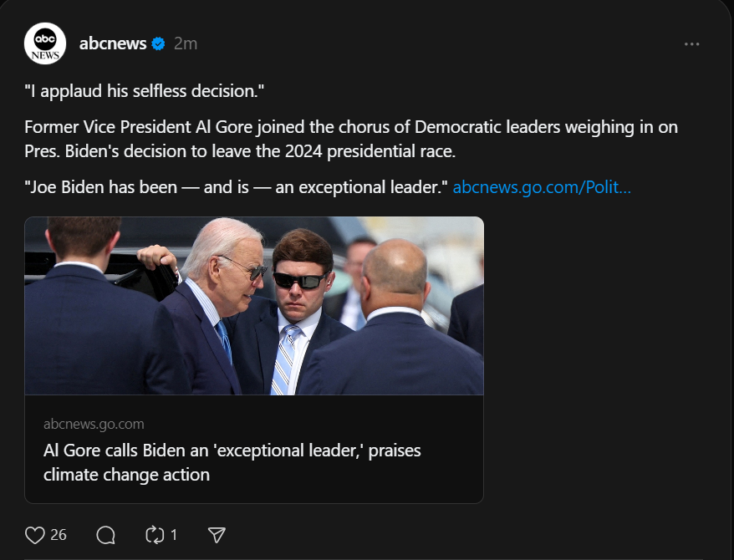
Task: Open the ABC News profile avatar
Action: [x=45, y=43]
